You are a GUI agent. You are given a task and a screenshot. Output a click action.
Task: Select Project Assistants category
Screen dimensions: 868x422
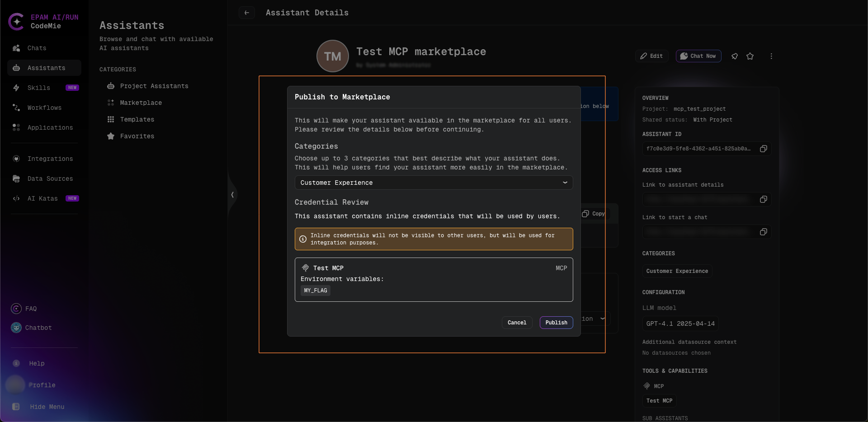coord(154,86)
